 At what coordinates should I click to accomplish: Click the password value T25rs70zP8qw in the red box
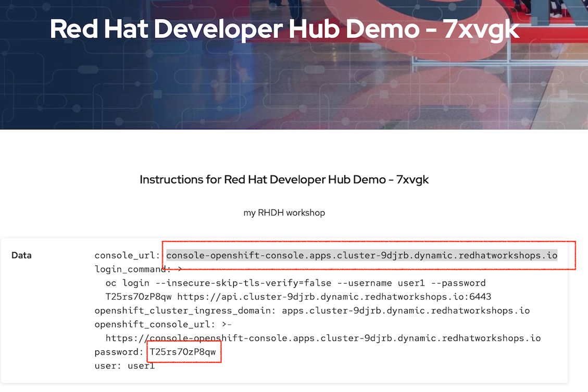point(182,352)
